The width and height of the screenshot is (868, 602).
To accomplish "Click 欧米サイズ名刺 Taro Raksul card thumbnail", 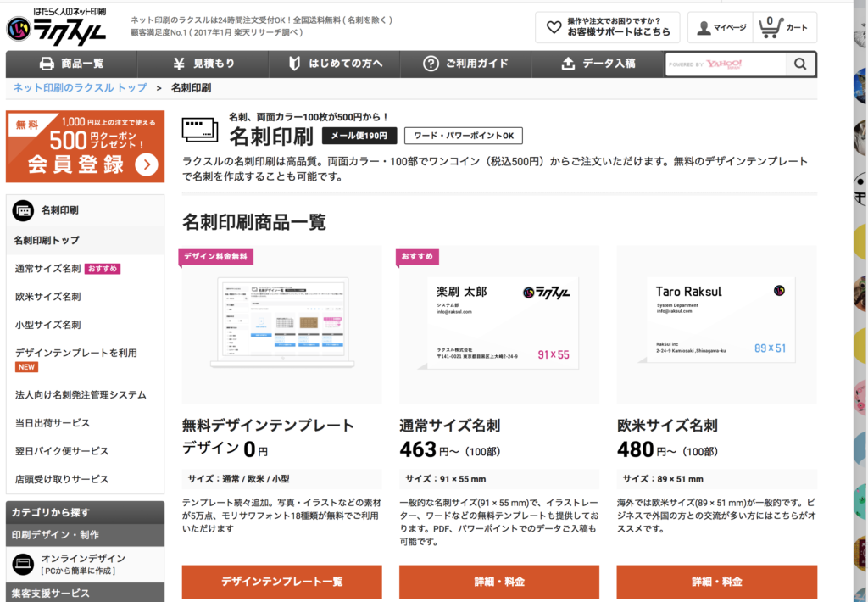I will tap(716, 324).
